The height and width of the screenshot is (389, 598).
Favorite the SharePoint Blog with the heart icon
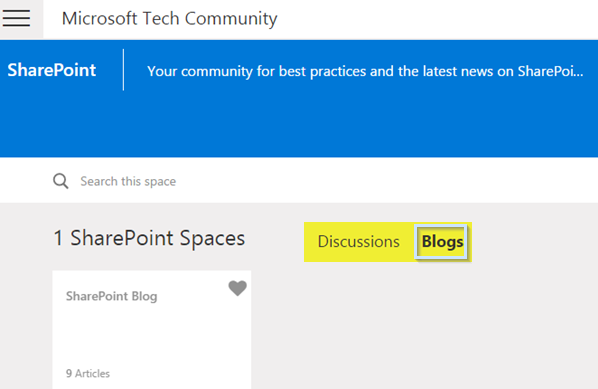238,288
